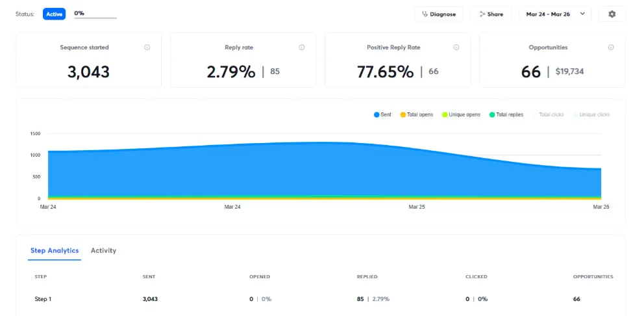Click the Mar 25 axis label
The image size is (644, 316).
point(417,207)
